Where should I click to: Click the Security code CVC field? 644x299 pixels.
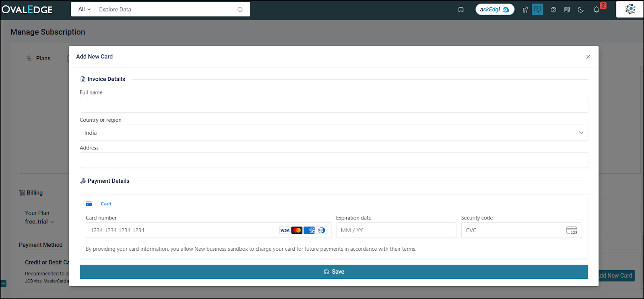click(522, 230)
